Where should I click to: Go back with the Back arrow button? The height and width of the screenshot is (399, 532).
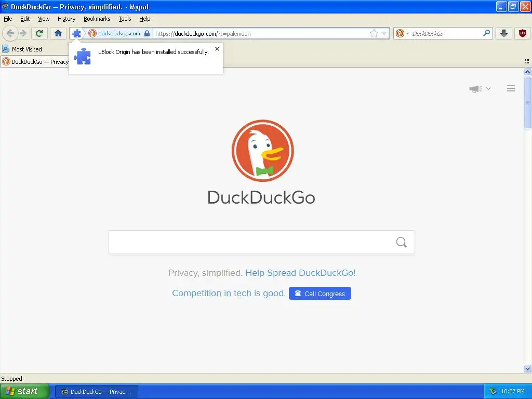10,33
